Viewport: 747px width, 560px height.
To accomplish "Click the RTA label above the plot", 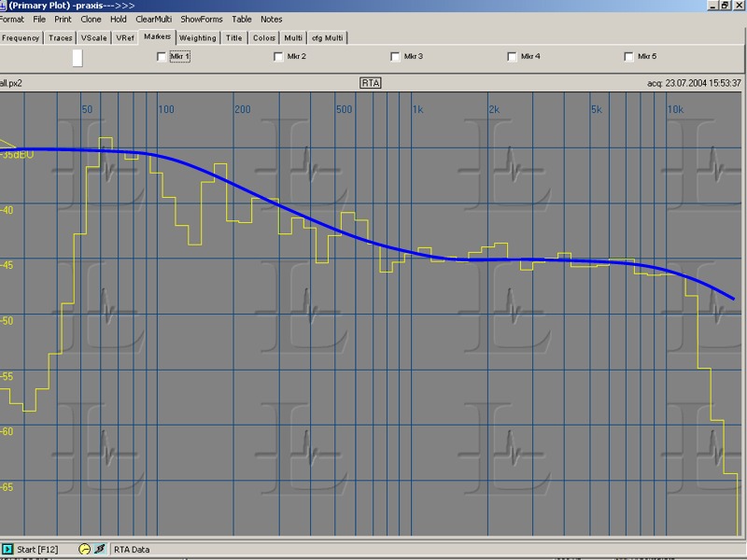I will click(x=371, y=83).
